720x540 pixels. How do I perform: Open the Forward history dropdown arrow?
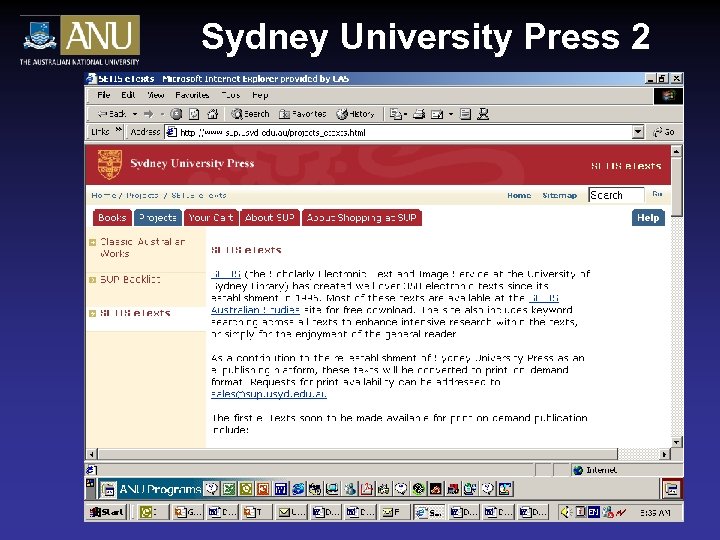tap(162, 114)
